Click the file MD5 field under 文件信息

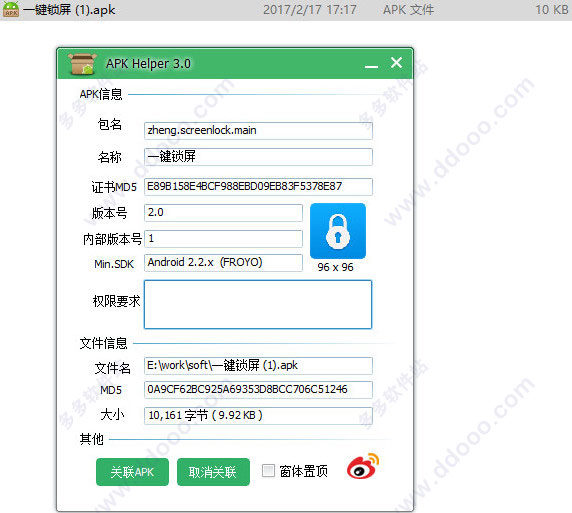click(x=258, y=390)
